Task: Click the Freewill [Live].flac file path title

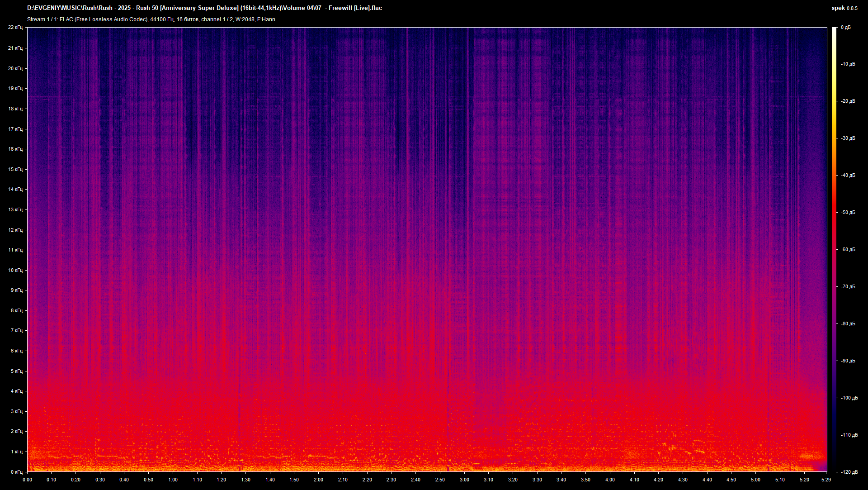Action: (x=204, y=8)
